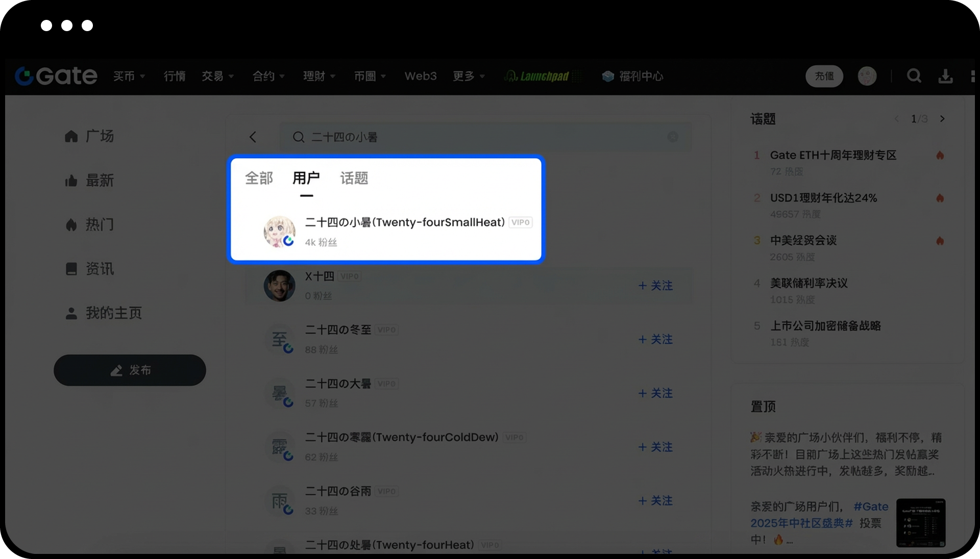Viewport: 980px width, 559px height.
Task: Open the search magnifier in top navbar
Action: 914,76
